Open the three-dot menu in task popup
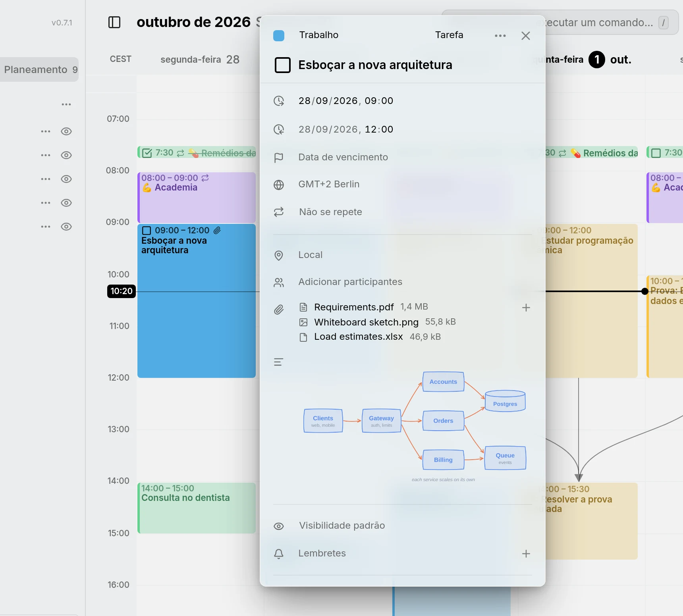683x616 pixels. [x=500, y=36]
